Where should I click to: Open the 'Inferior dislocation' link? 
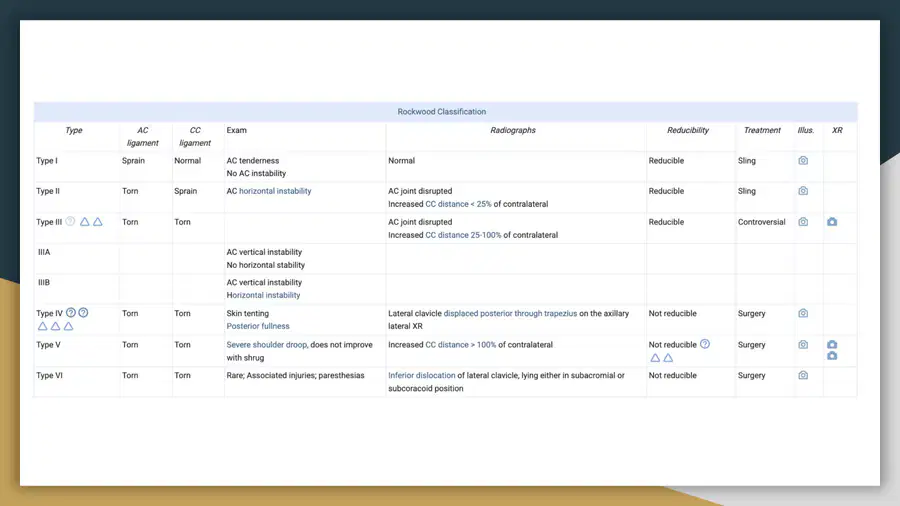pos(421,376)
